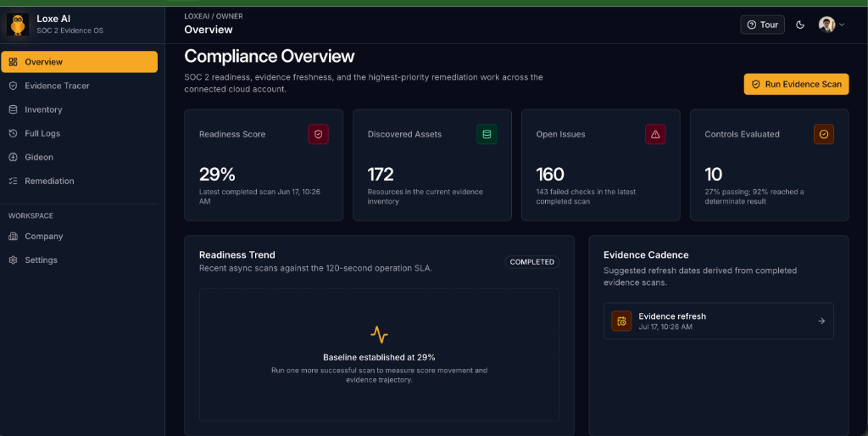Open Evidence refresh via the arrow
The height and width of the screenshot is (436, 868).
821,321
